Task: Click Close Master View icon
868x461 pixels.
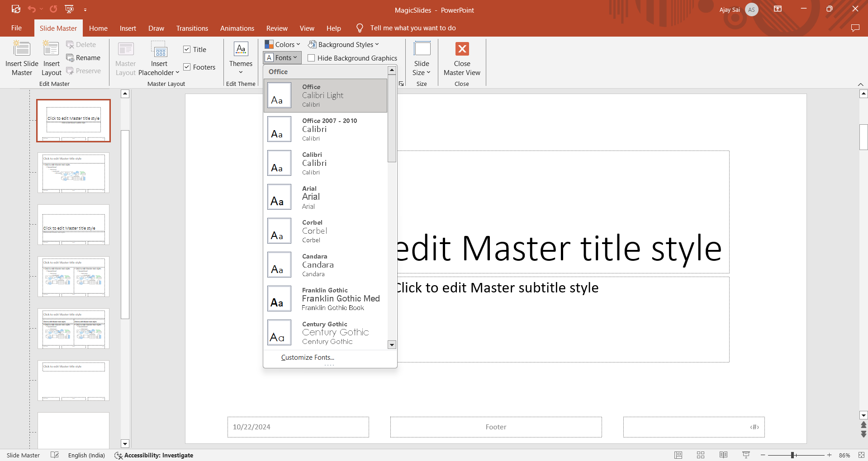Action: (462, 49)
